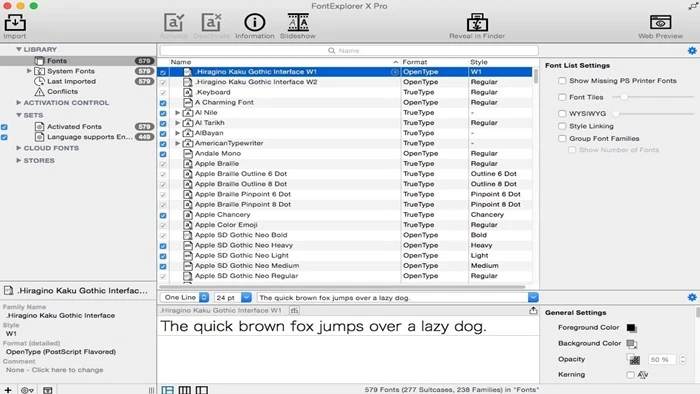Sort by the Name column header
This screenshot has height=394, width=700.
click(284, 62)
